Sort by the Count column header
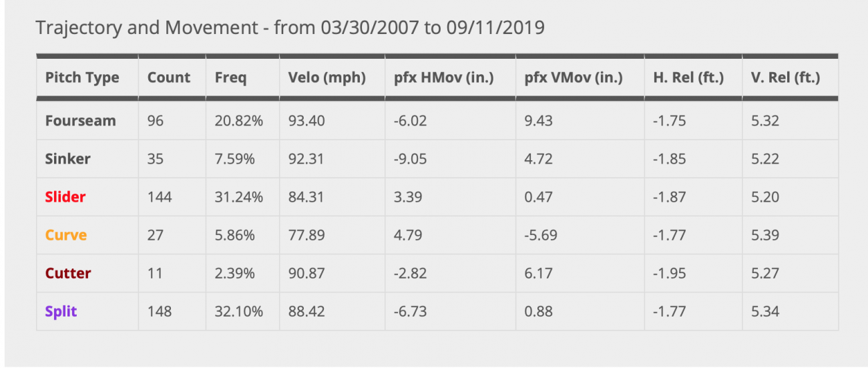Viewport: 868px width, 368px height. pyautogui.click(x=169, y=77)
